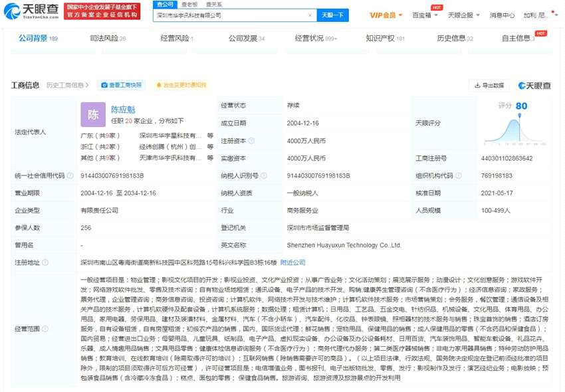Viewport: 565px width, 392px height.
Task: Open 天津市华宇讯科技有 company link
Action: point(170,158)
